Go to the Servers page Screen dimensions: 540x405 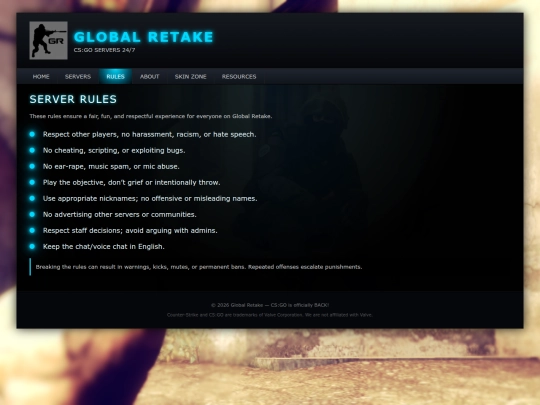pos(78,76)
